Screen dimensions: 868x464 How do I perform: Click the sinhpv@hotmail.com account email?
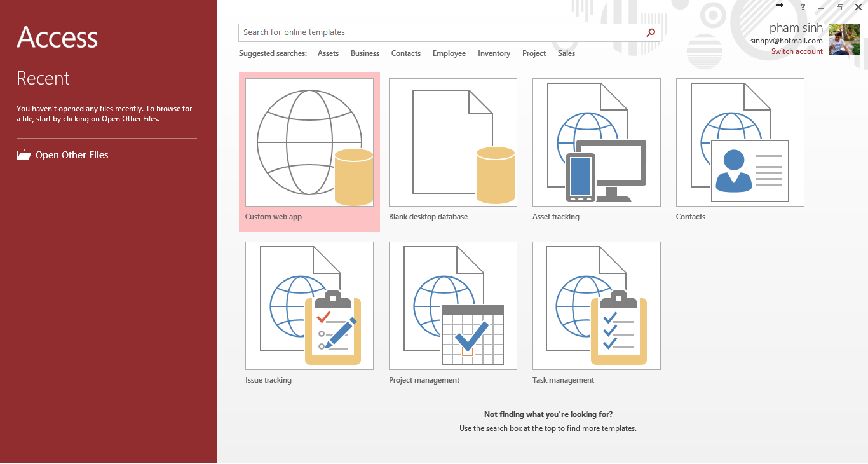tap(787, 41)
